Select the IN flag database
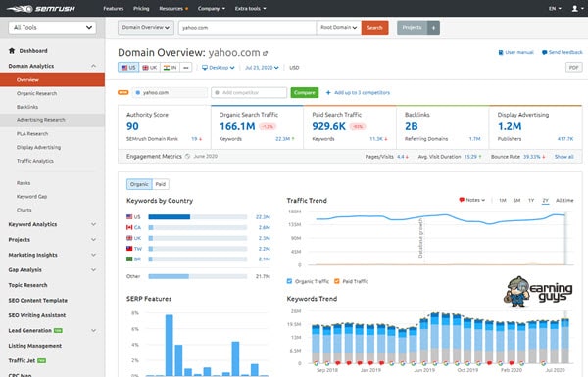 coord(170,68)
